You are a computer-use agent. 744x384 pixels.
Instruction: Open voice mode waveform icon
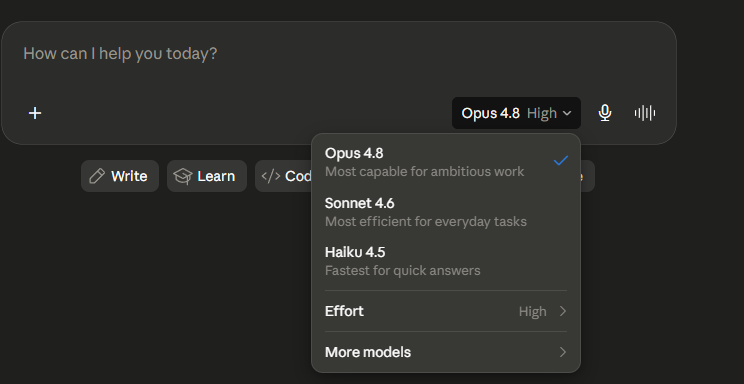(x=645, y=113)
